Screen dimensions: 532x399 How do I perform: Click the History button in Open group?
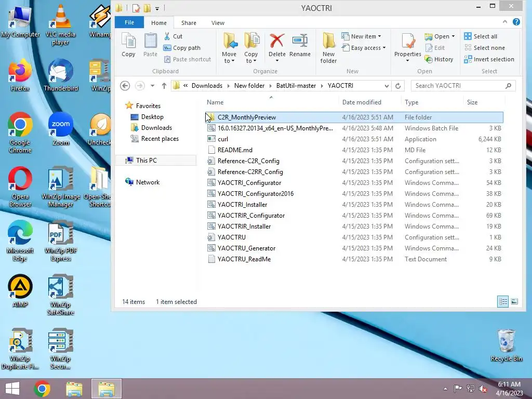(439, 59)
